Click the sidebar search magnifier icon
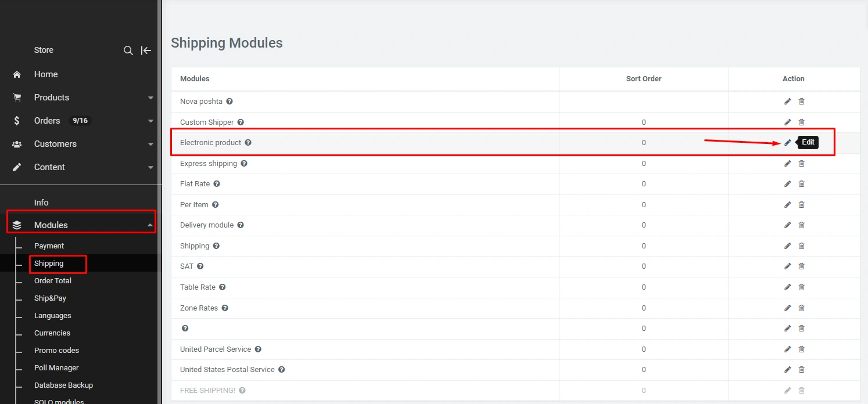 tap(128, 50)
